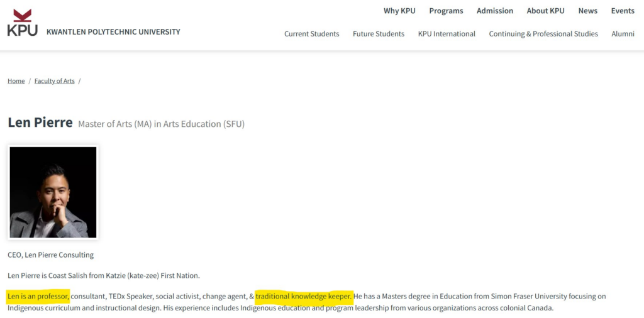The width and height of the screenshot is (644, 318).
Task: Click the Len Pierre name heading
Action: point(40,123)
